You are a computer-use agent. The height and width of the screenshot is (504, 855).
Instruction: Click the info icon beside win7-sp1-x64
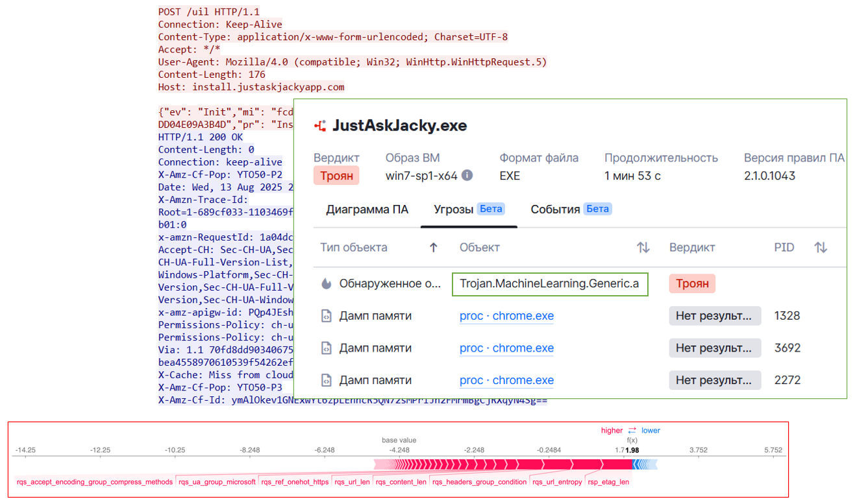(x=467, y=175)
